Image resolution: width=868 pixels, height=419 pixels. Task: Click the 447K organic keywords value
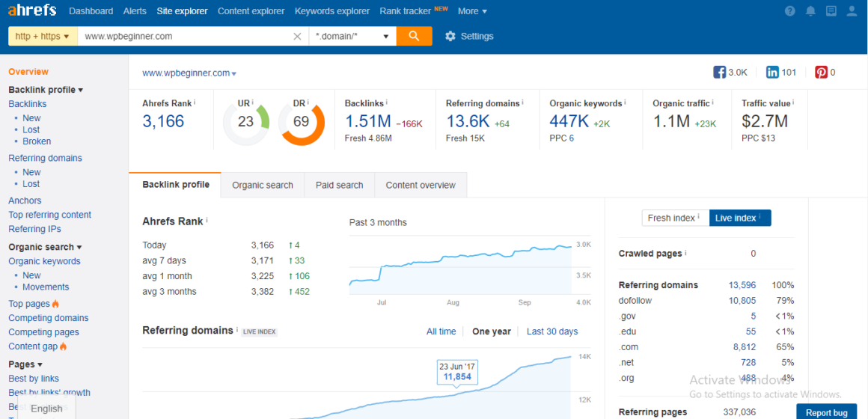[569, 121]
